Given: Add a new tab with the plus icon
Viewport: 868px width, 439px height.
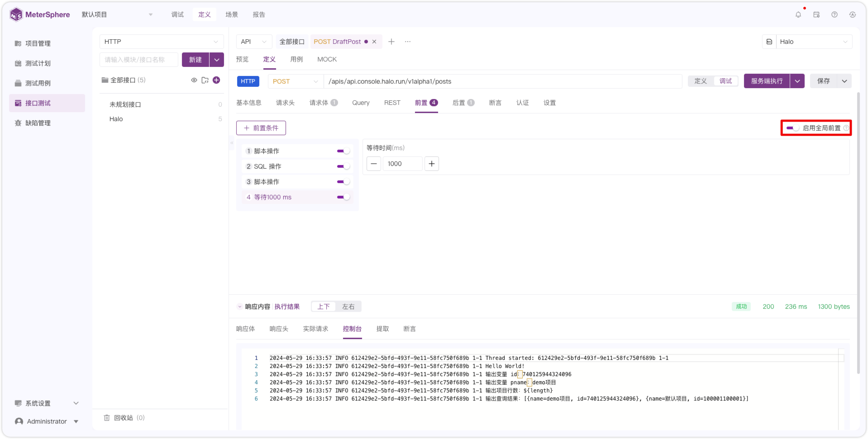Looking at the screenshot, I should point(391,42).
